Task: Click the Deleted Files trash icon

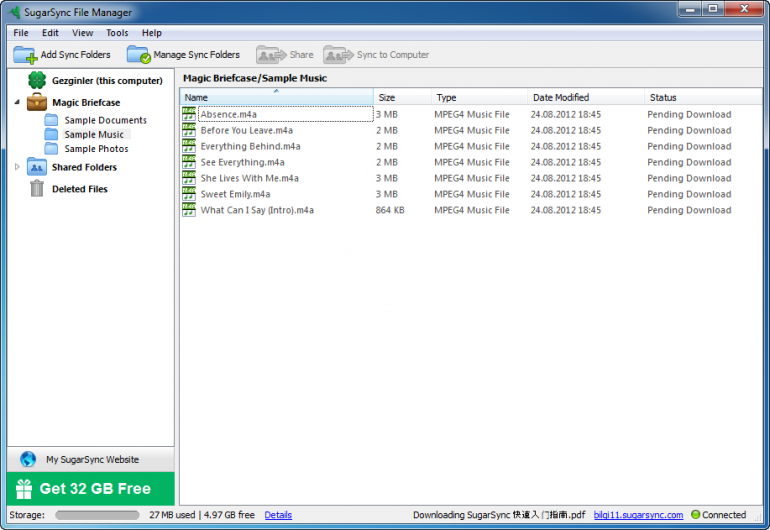Action: point(37,188)
